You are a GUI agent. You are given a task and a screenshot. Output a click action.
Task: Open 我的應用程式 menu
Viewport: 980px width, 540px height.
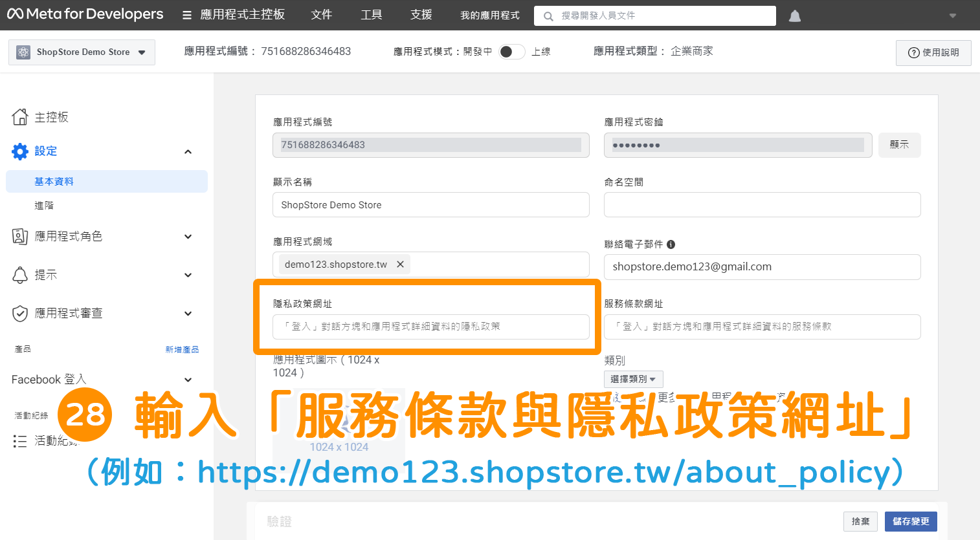[x=490, y=16]
